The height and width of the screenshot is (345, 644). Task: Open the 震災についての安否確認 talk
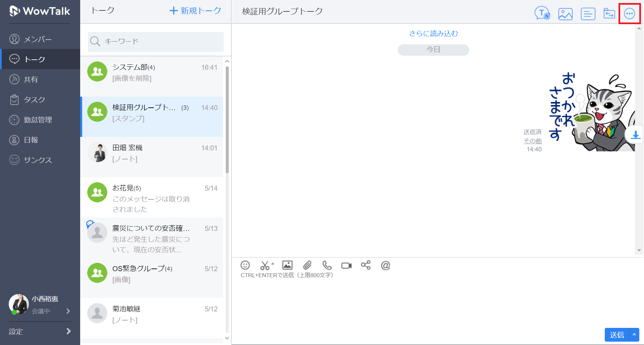(x=152, y=238)
